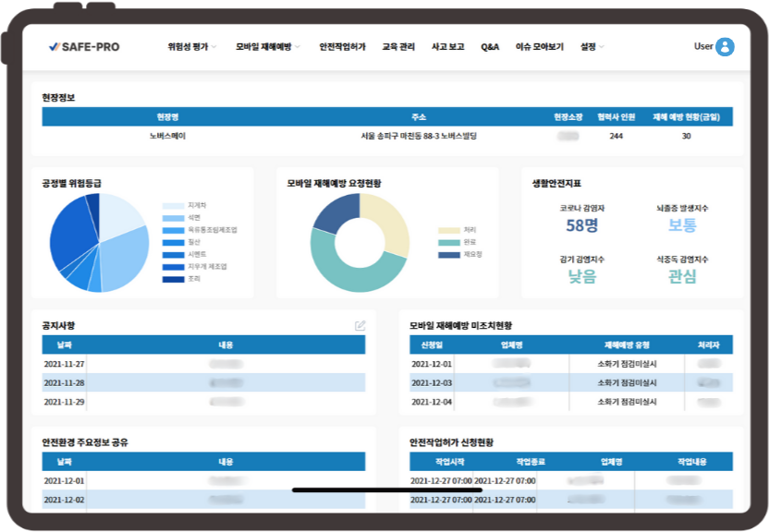Click the 석면 legend swatch
This screenshot has width=769, height=532.
(x=173, y=217)
